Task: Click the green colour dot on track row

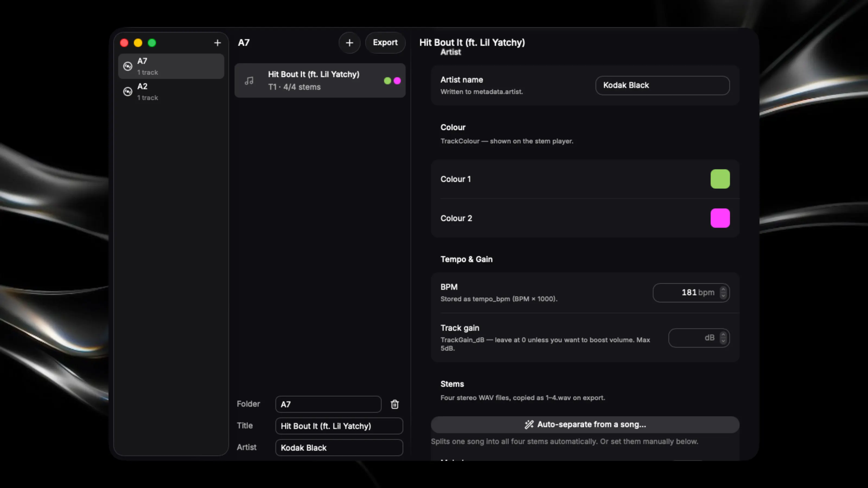Action: [x=388, y=81]
